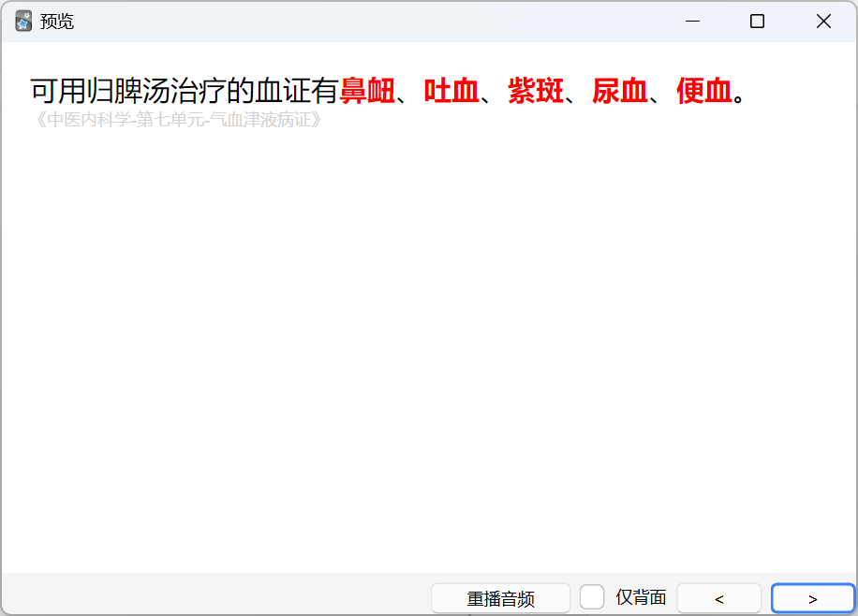Click the 重播音频 replay audio button
The image size is (858, 616).
click(x=500, y=598)
